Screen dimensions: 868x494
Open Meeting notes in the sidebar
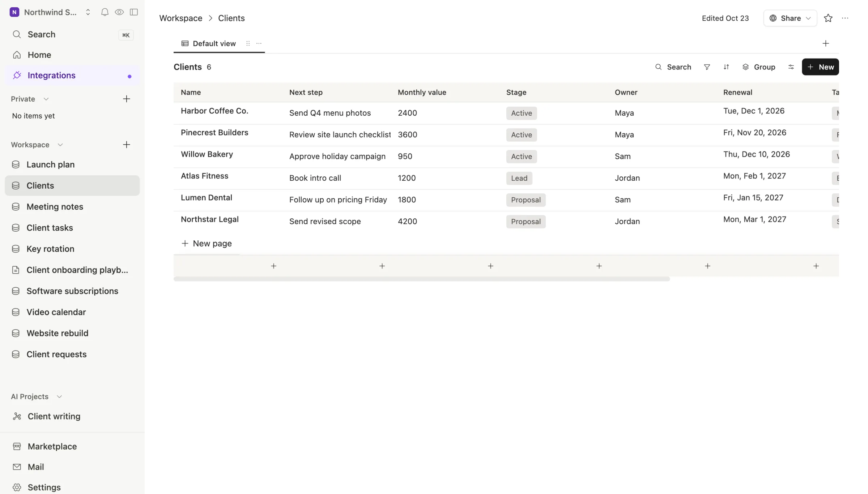tap(72, 207)
